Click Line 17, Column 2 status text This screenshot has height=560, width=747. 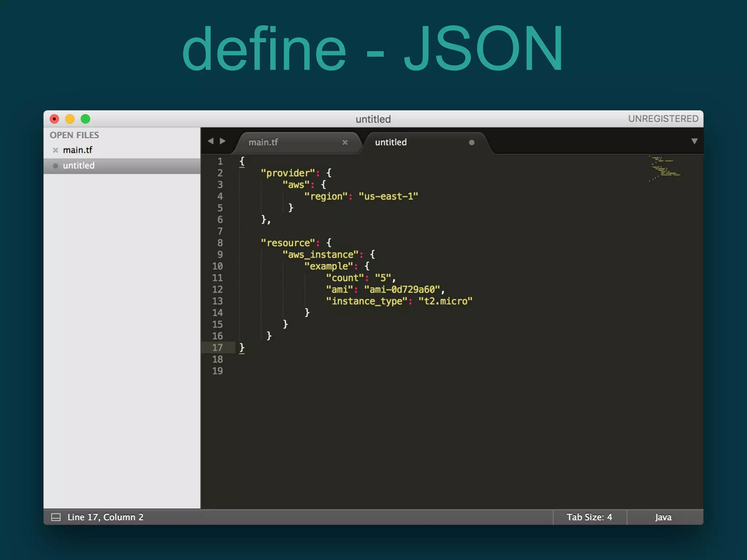pyautogui.click(x=105, y=517)
